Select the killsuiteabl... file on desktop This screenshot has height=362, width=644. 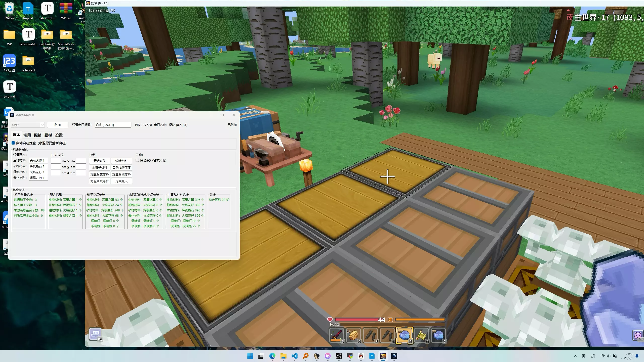28,37
